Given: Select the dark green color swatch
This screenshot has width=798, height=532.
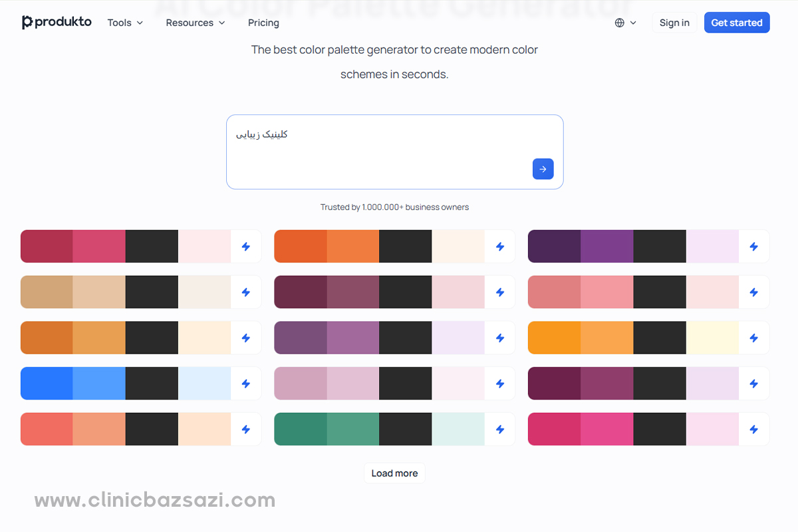Looking at the screenshot, I should pyautogui.click(x=301, y=430).
